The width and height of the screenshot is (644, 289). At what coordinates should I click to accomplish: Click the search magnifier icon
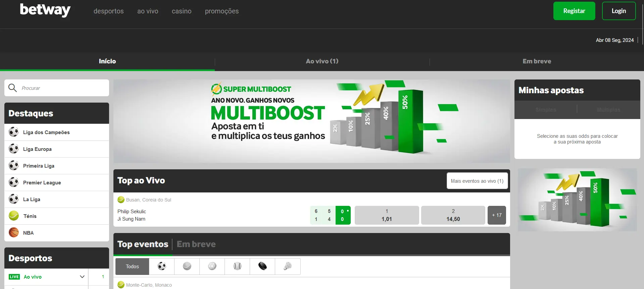tap(13, 88)
